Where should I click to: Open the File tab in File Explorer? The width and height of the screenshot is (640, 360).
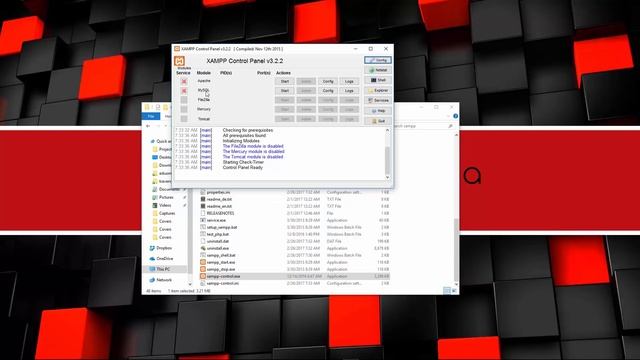(151, 116)
